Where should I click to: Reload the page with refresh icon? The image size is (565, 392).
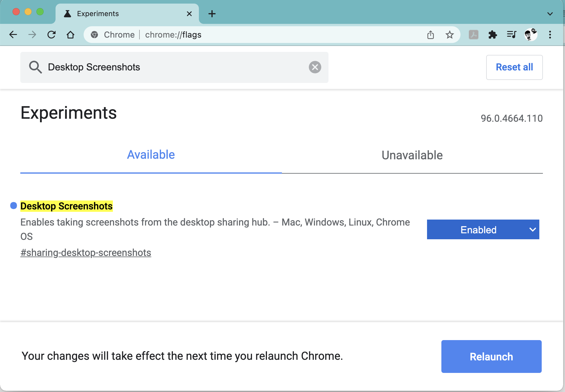(51, 35)
